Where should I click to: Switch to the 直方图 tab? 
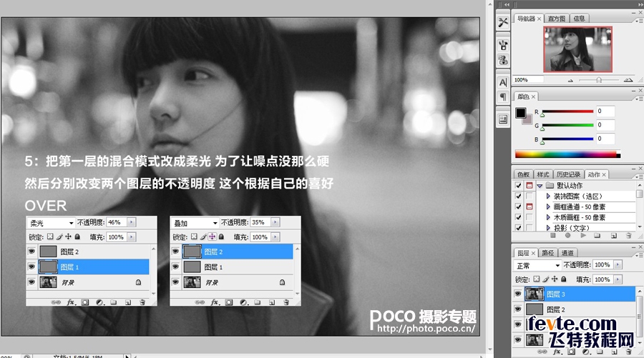pyautogui.click(x=557, y=19)
